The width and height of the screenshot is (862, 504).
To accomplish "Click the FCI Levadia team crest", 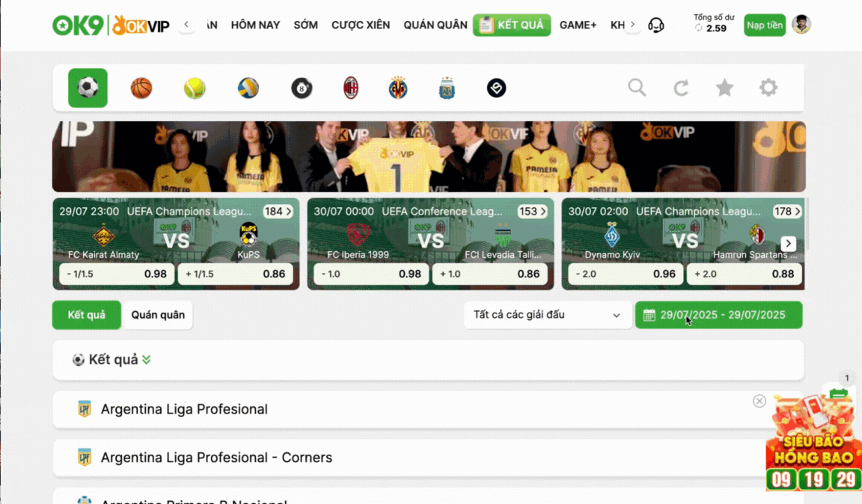I will click(503, 236).
